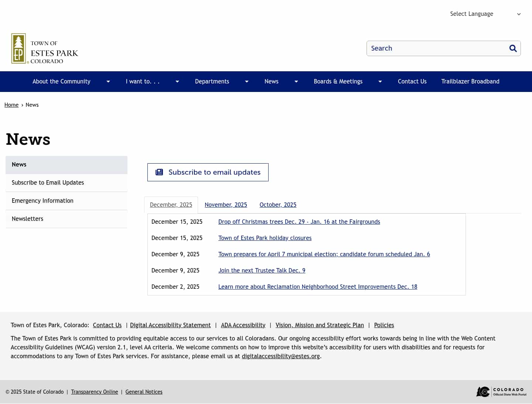Click the Colorado Official State Web Portal logo
This screenshot has width=532, height=404.
(501, 391)
